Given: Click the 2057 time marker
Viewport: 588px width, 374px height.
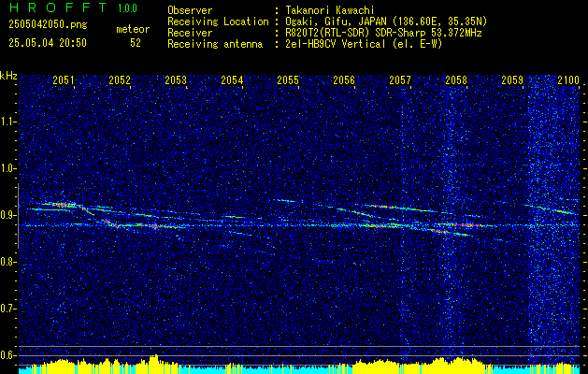Looking at the screenshot, I should tap(400, 79).
